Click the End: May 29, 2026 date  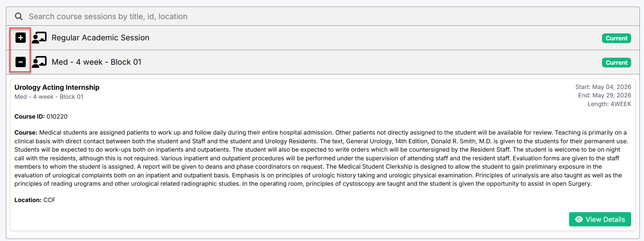click(604, 95)
